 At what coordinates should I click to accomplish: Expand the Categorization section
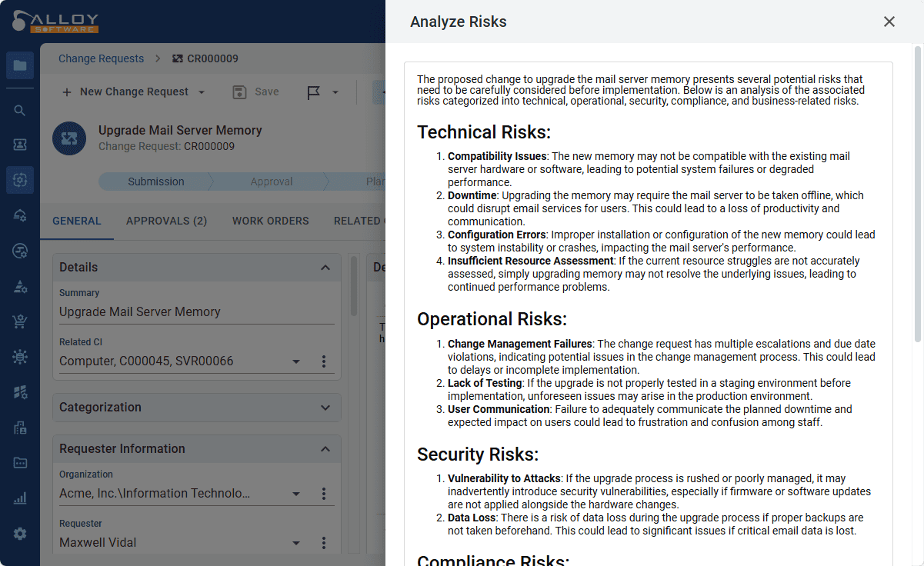325,408
